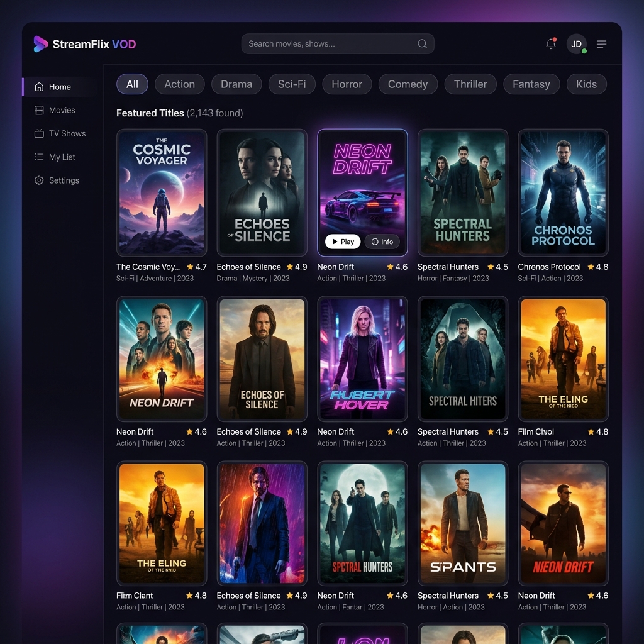Filter by Sci-Fi genre

tap(292, 84)
